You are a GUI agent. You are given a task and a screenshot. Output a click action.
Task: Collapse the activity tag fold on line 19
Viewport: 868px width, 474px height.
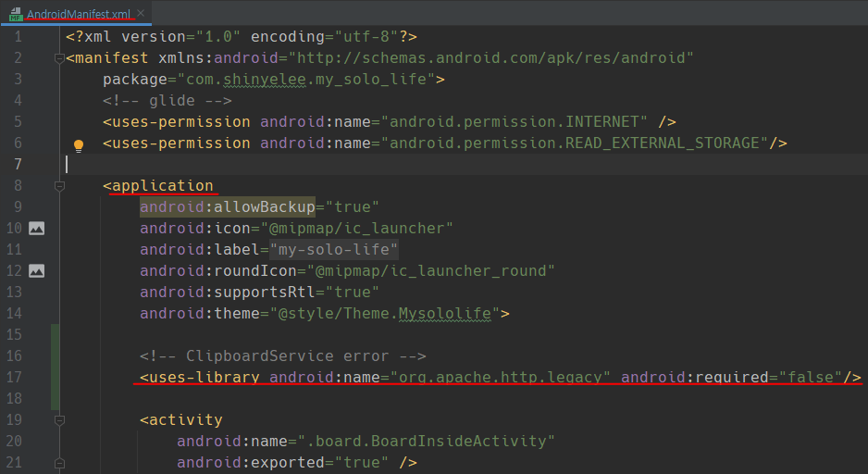60,420
